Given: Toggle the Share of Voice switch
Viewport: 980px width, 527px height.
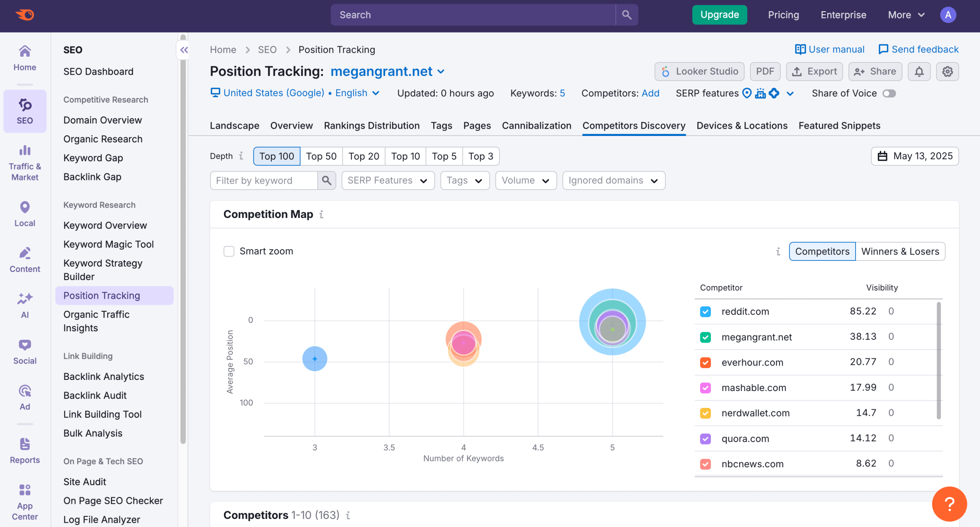Looking at the screenshot, I should click(x=889, y=93).
